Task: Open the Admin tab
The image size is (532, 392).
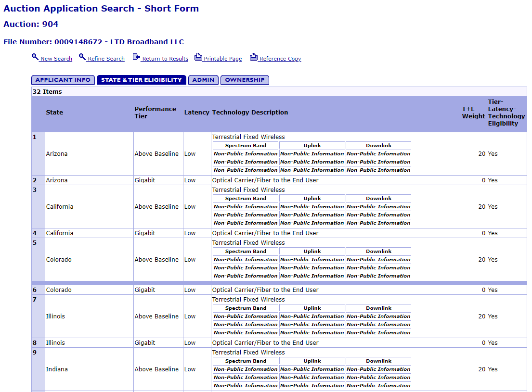Action: pyautogui.click(x=203, y=80)
